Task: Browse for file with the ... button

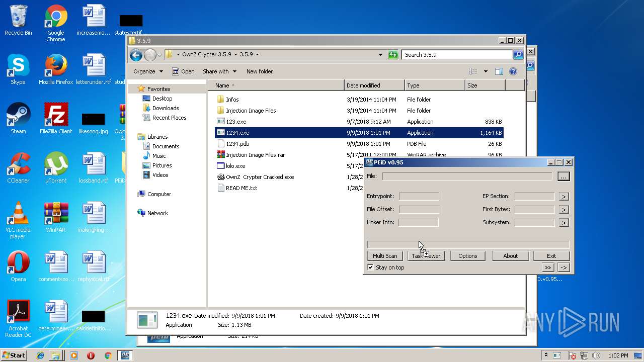Action: [563, 176]
